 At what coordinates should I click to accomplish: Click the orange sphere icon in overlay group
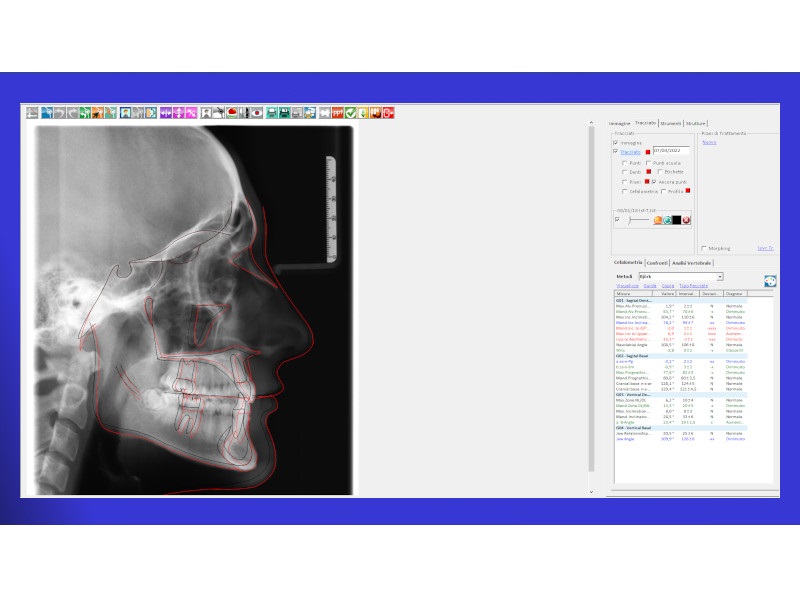[x=658, y=220]
